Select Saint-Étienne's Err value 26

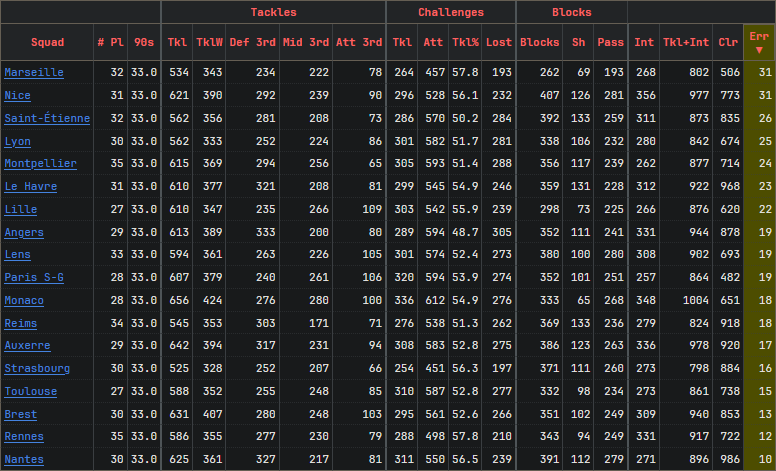click(x=765, y=118)
